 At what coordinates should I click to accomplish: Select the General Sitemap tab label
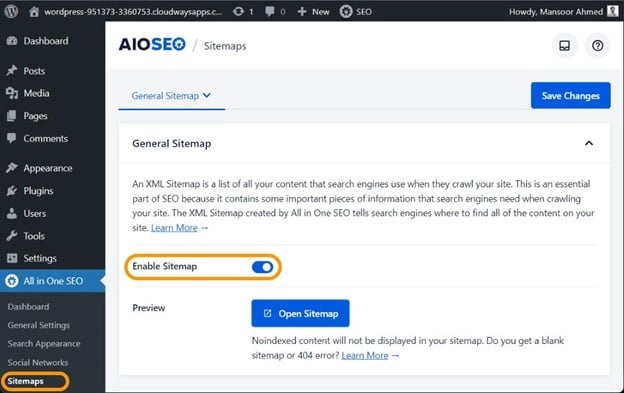165,96
